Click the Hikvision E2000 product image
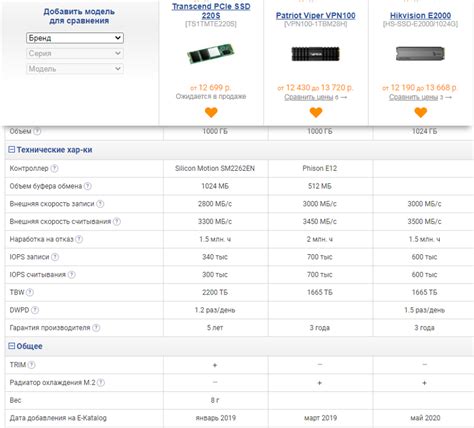 point(420,54)
